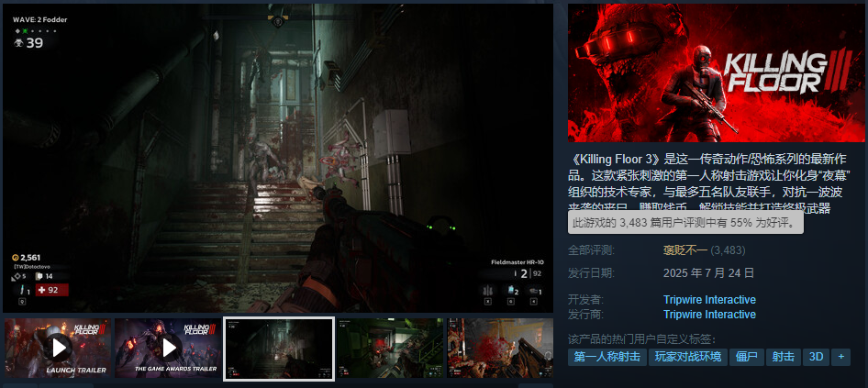Click the in-game currency amount 2,561
Viewport: 868px width, 388px height.
(x=26, y=258)
